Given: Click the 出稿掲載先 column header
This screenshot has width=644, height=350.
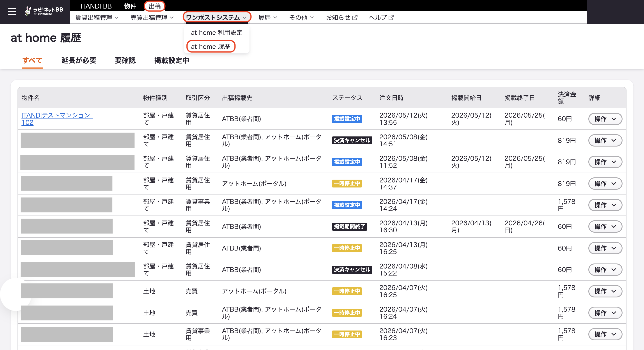Looking at the screenshot, I should 237,98.
